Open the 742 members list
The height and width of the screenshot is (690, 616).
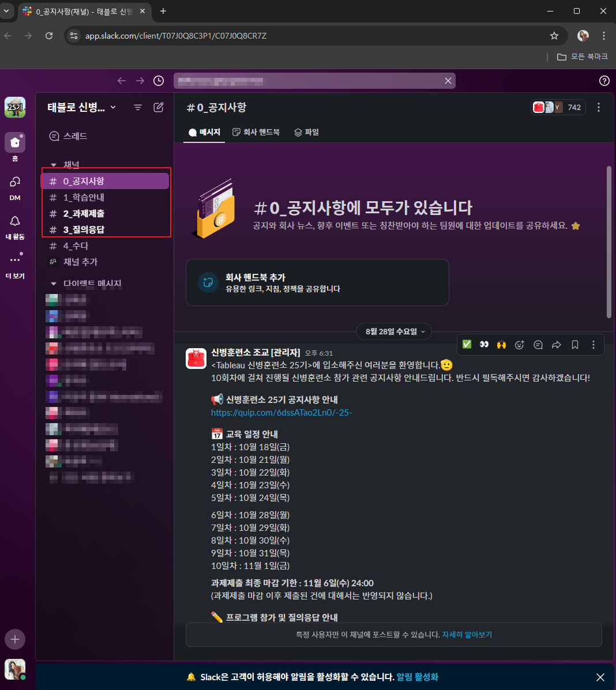click(x=558, y=107)
